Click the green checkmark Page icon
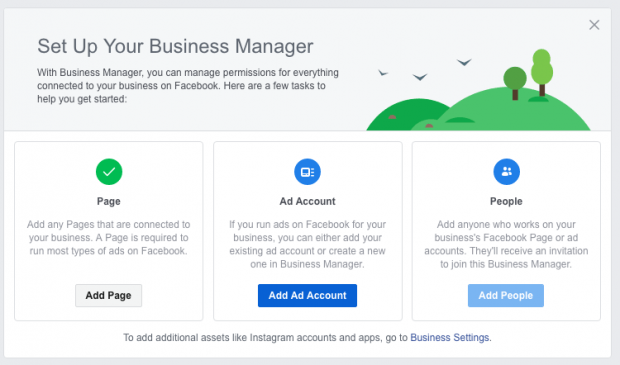This screenshot has height=365, width=620. click(109, 172)
